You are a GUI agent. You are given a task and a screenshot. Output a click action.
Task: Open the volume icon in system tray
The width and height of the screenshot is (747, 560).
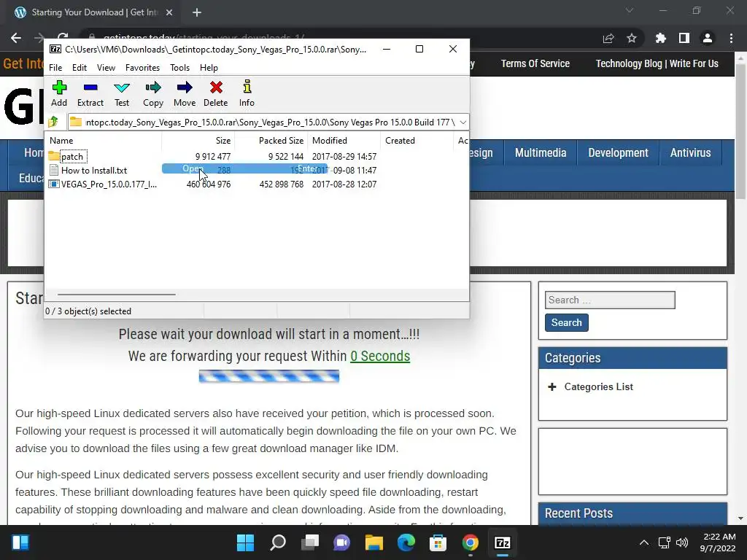[x=682, y=542]
